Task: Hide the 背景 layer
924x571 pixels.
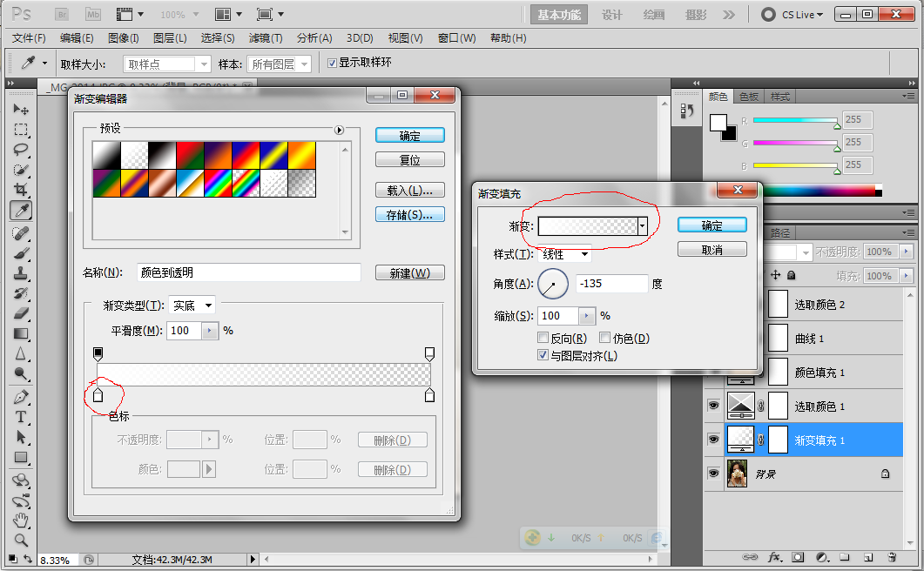Action: [713, 474]
